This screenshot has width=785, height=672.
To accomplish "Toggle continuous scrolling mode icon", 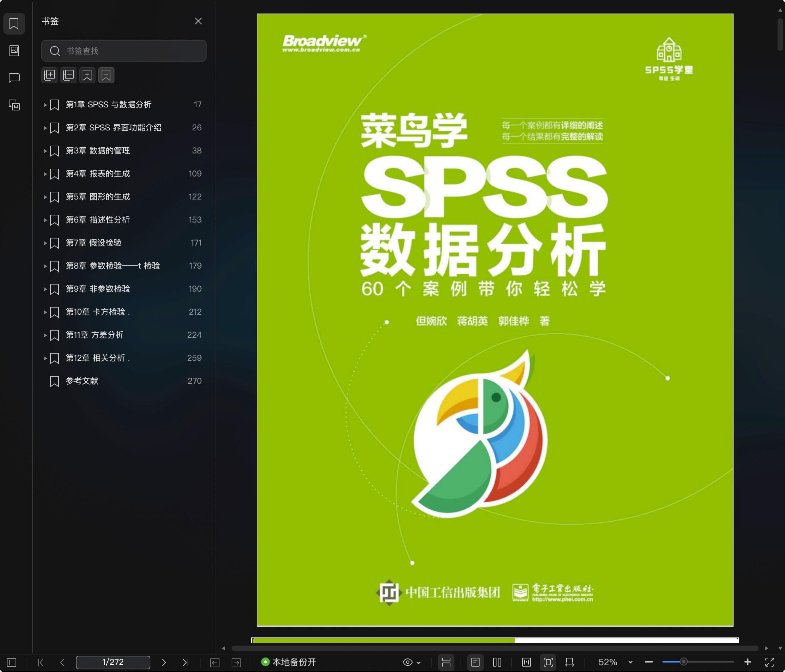I will (x=446, y=662).
